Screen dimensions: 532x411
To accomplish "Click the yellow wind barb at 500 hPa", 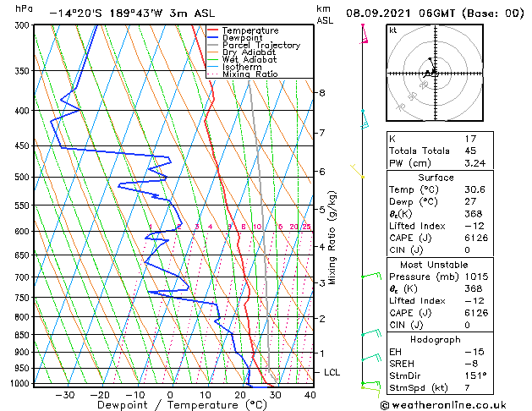I will 357,171.
